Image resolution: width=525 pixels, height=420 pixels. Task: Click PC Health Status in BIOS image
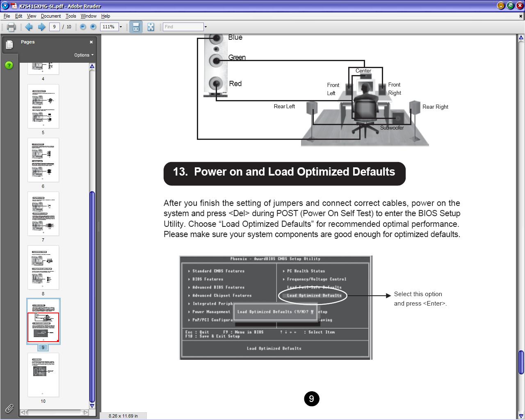pyautogui.click(x=306, y=271)
